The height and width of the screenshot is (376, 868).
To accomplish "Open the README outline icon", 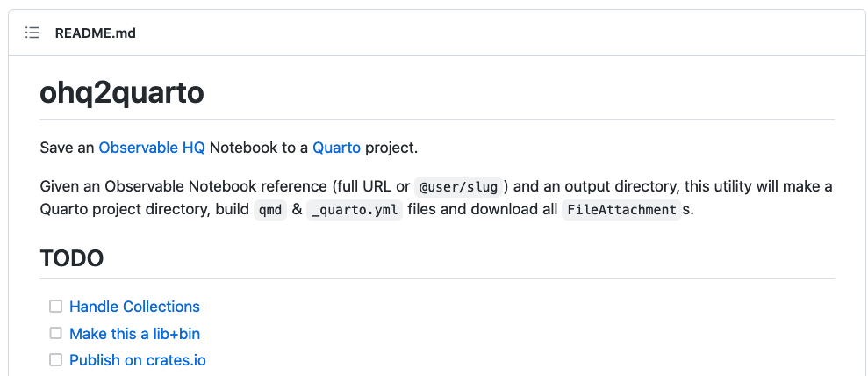I will (32, 33).
